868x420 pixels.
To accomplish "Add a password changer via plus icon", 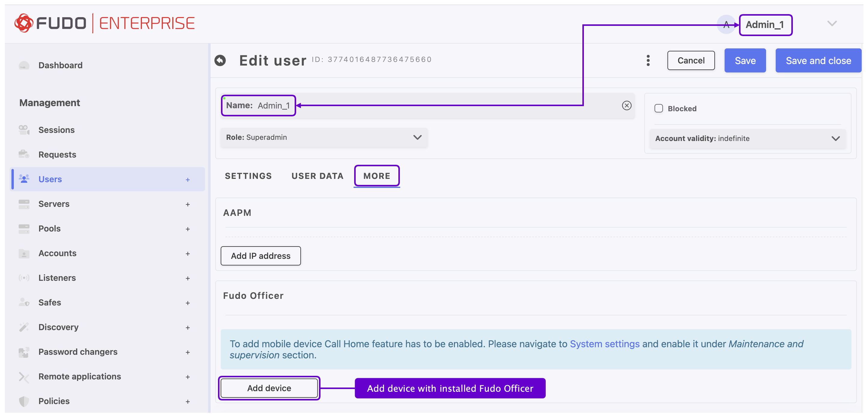I will click(x=188, y=352).
